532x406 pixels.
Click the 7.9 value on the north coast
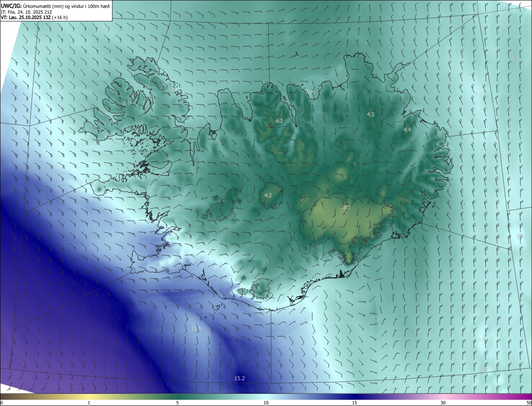[309, 92]
